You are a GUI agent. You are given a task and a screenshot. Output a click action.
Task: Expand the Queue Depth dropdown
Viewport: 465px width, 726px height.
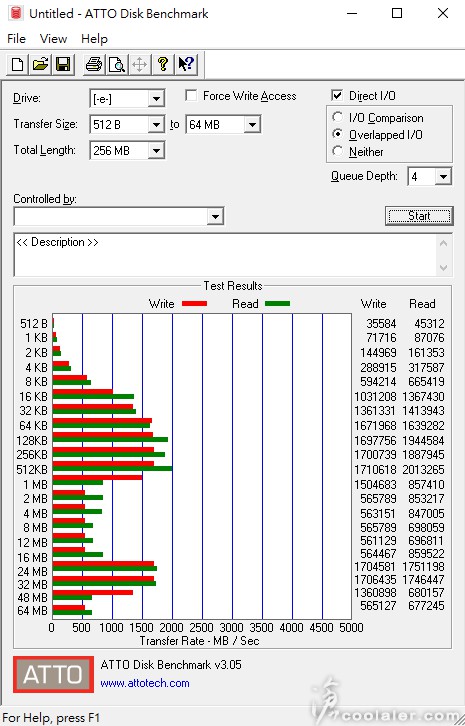click(444, 176)
